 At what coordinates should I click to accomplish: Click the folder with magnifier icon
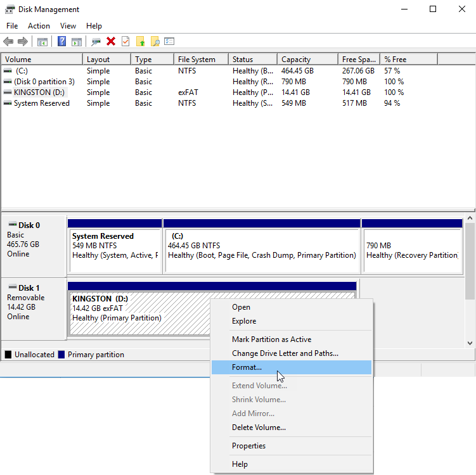click(155, 41)
